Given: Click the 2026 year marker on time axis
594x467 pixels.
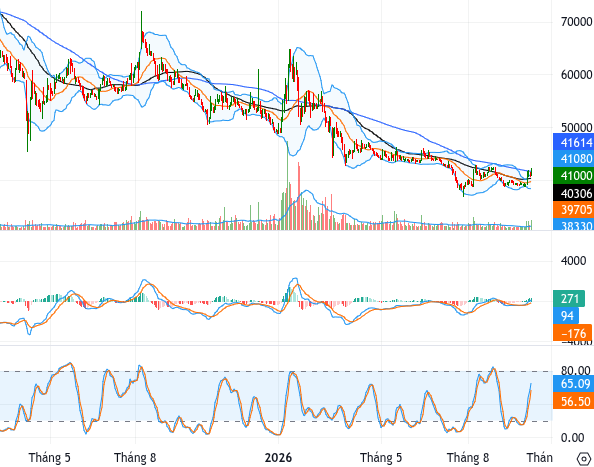Looking at the screenshot, I should (x=278, y=458).
